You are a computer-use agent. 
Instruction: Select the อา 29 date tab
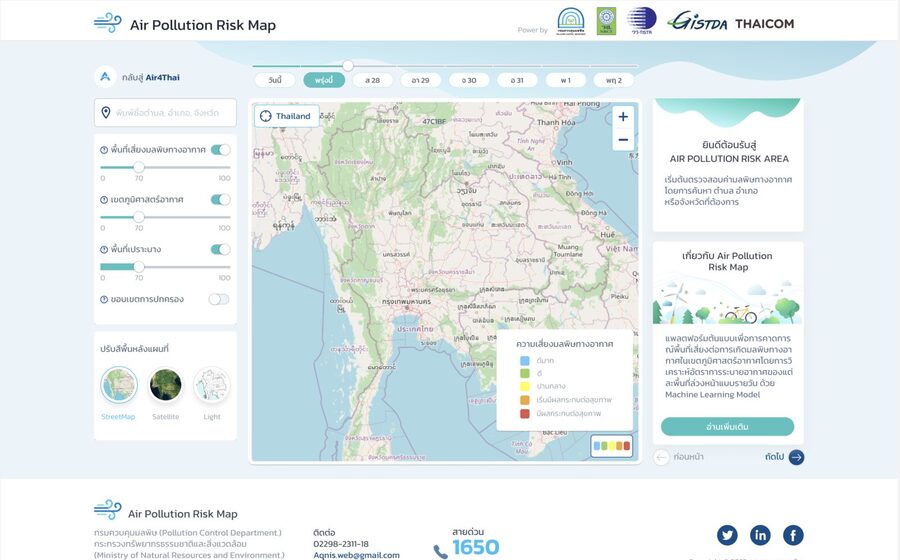[x=421, y=80]
